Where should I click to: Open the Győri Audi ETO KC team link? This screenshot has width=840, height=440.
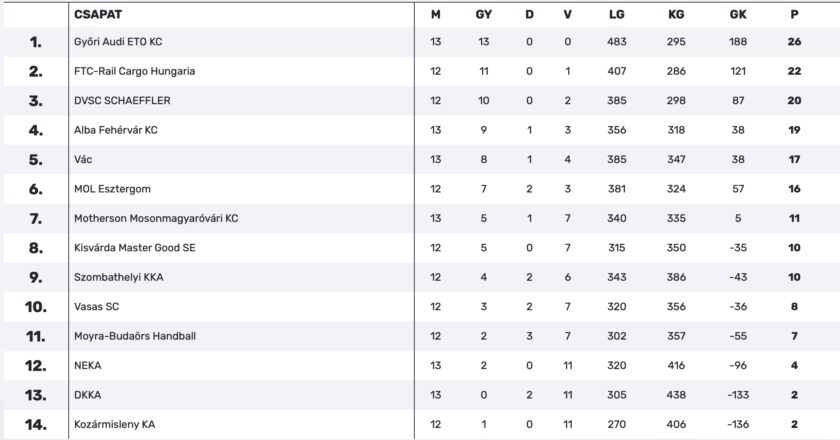pos(116,43)
